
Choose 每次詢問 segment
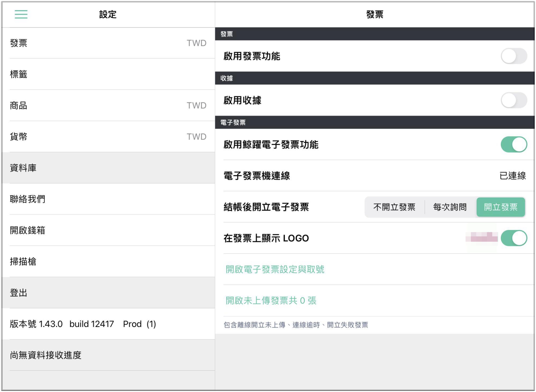[450, 207]
